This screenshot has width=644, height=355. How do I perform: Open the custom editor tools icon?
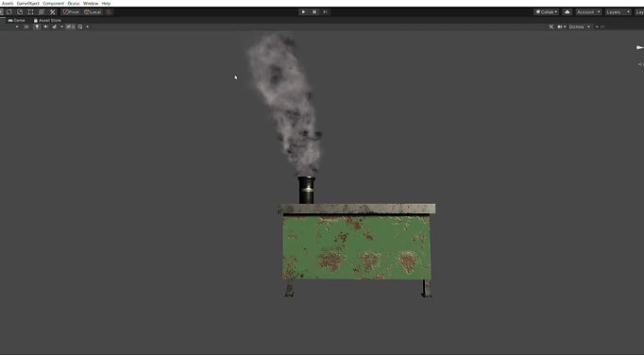[52, 12]
